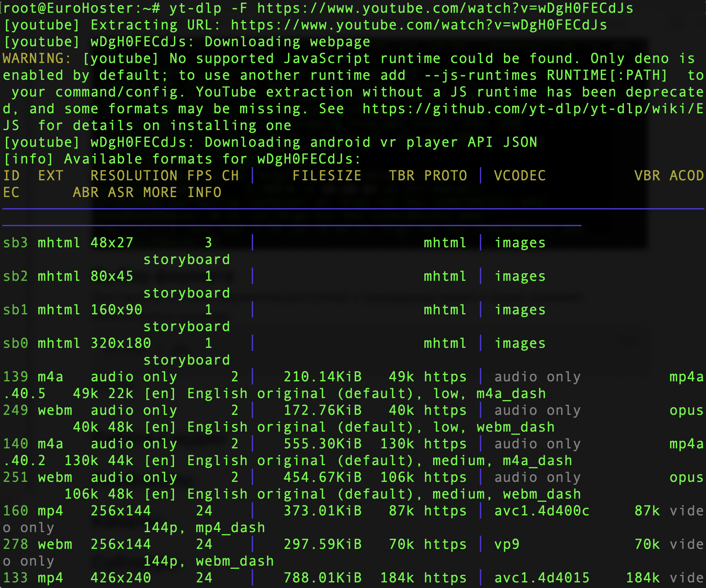Screen dimensions: 706x588
Task: Select format ID 133
Action: tap(16, 578)
